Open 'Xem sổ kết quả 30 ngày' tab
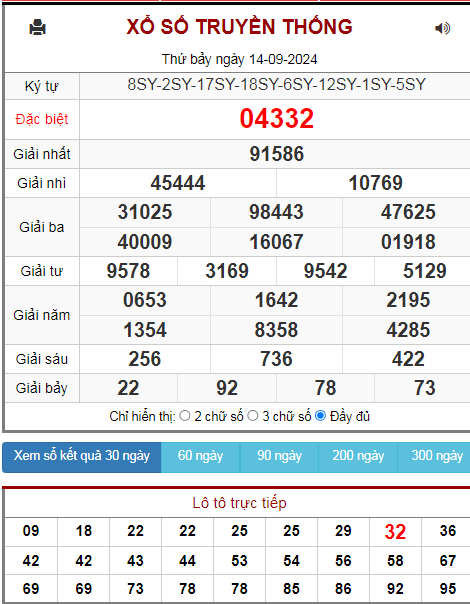This screenshot has width=470, height=604. tap(82, 457)
